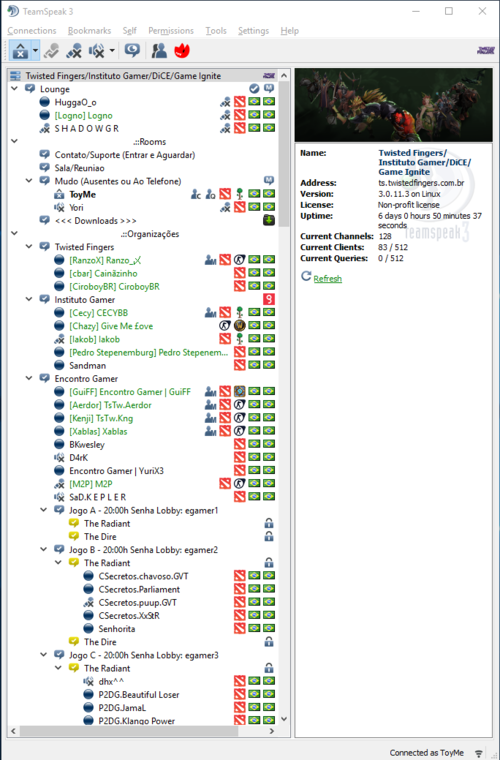Click the subscribe-to-all-channels speech bubble icon
The image size is (500, 760).
[132, 50]
